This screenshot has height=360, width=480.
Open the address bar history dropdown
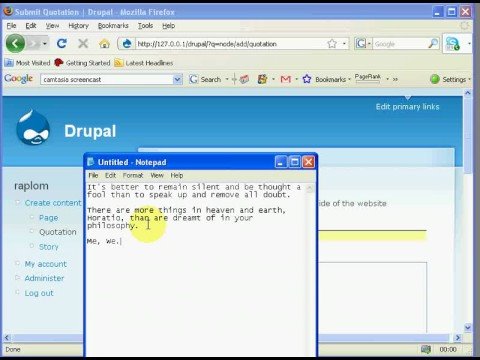[344, 44]
